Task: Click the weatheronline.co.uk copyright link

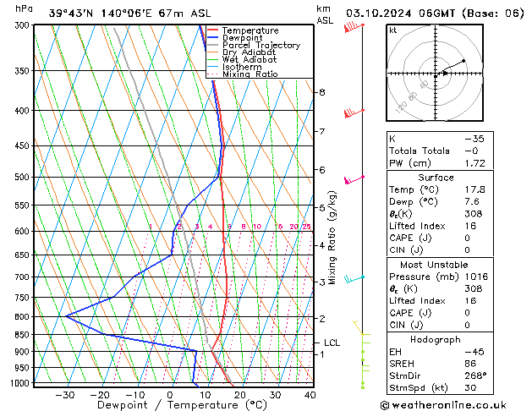Action: point(444,405)
